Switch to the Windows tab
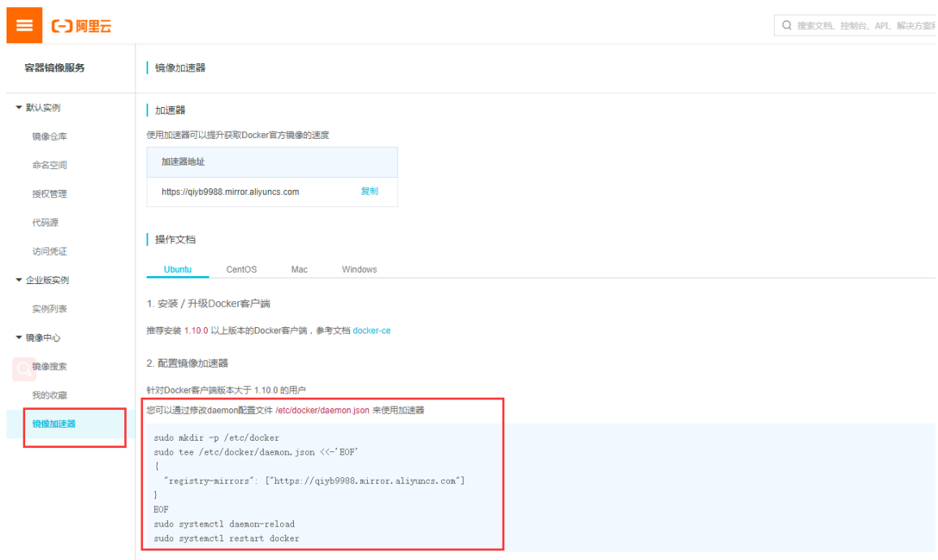The height and width of the screenshot is (560, 938). (359, 269)
